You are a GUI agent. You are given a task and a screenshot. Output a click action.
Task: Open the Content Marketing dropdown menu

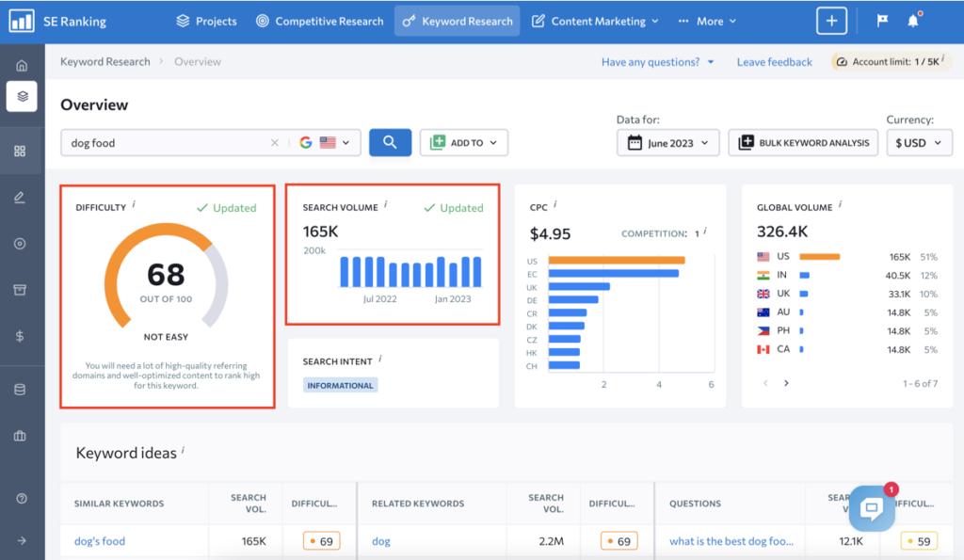(x=595, y=21)
